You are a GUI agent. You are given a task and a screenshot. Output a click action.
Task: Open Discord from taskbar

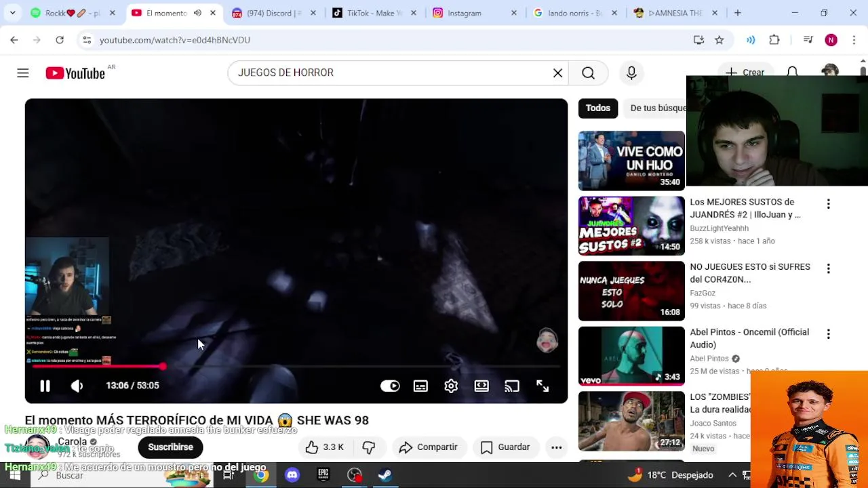tap(292, 475)
